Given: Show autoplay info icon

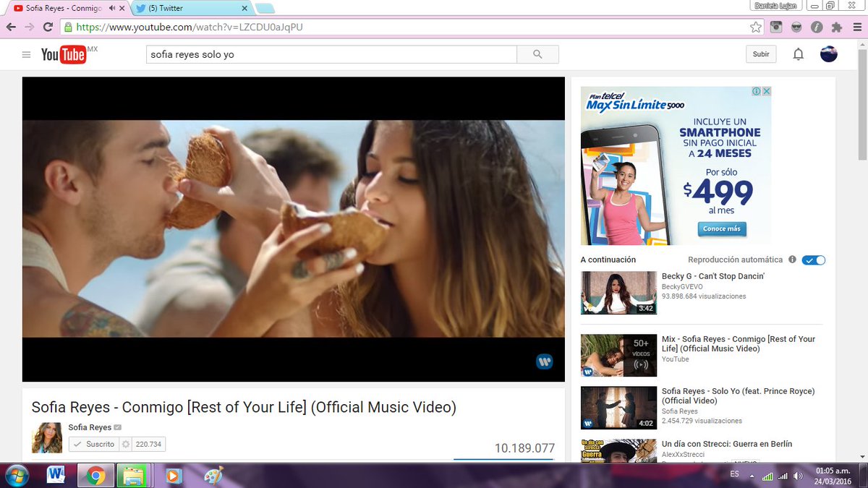Looking at the screenshot, I should point(792,260).
